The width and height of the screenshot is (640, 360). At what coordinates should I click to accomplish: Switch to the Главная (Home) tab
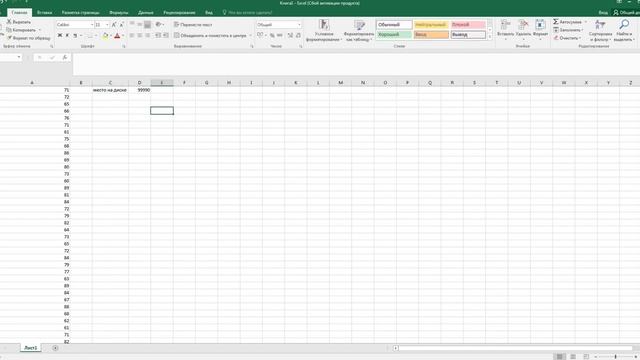(x=19, y=13)
